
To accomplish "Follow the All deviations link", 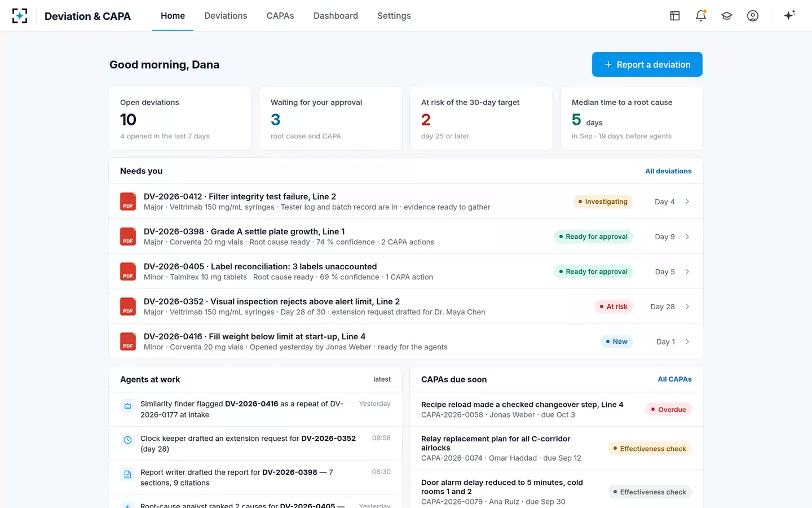I will coord(668,171).
